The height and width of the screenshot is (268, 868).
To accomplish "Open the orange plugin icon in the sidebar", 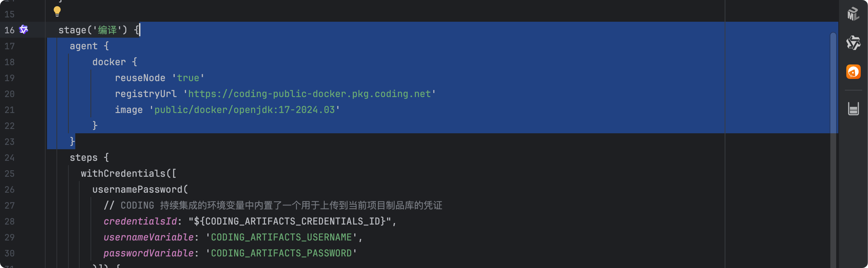I will coord(853,72).
